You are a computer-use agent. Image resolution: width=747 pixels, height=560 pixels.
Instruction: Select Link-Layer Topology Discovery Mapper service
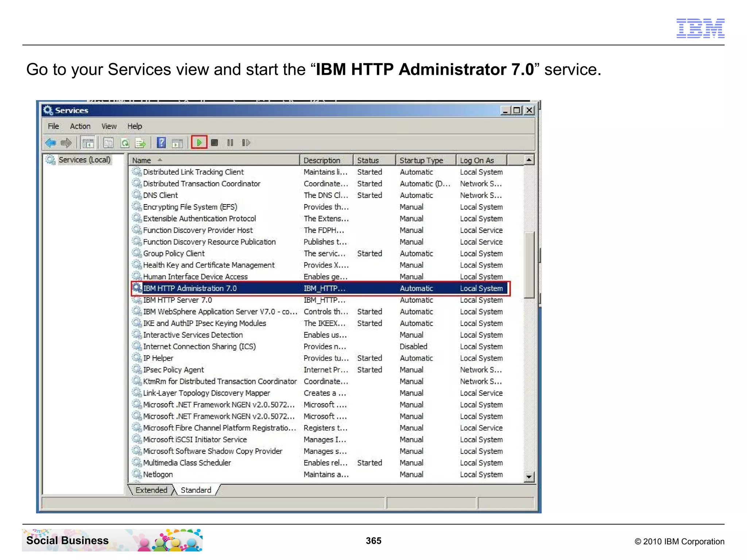point(319,393)
